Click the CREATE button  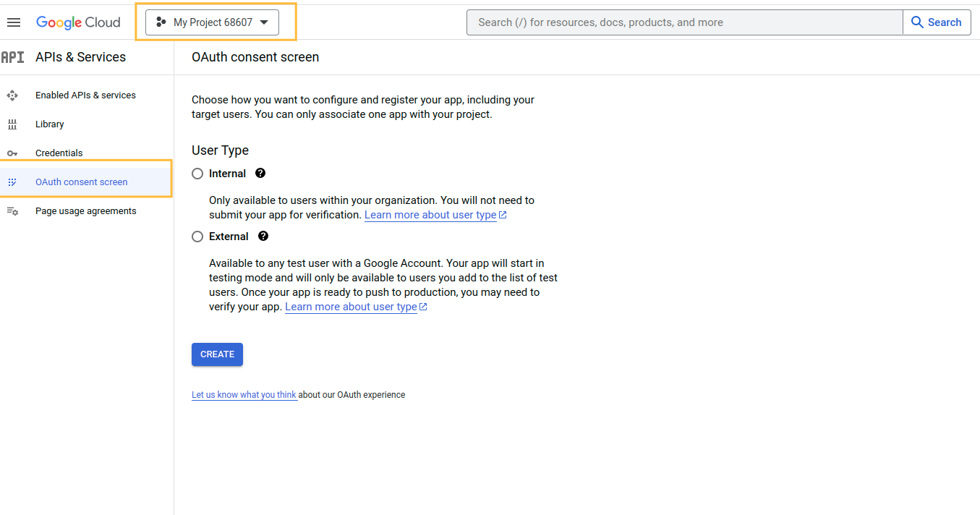(217, 354)
